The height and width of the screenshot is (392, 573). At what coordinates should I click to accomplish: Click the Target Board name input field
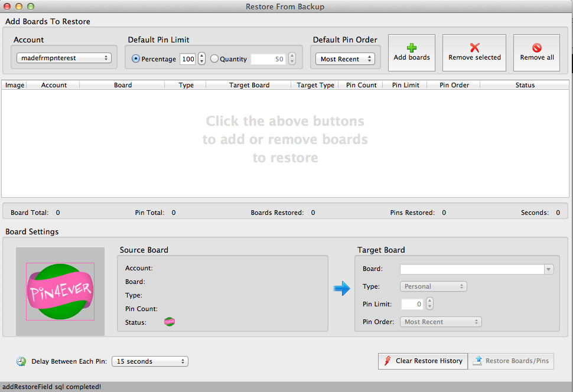(472, 269)
